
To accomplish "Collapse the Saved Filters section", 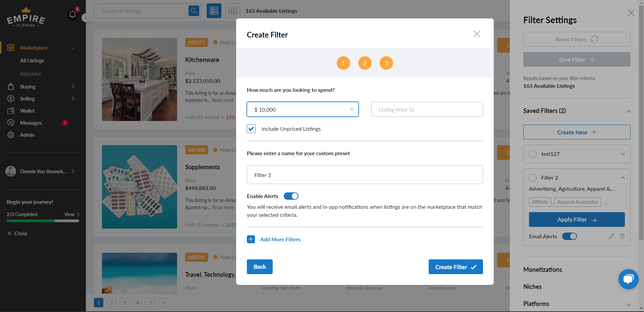I will 628,111.
